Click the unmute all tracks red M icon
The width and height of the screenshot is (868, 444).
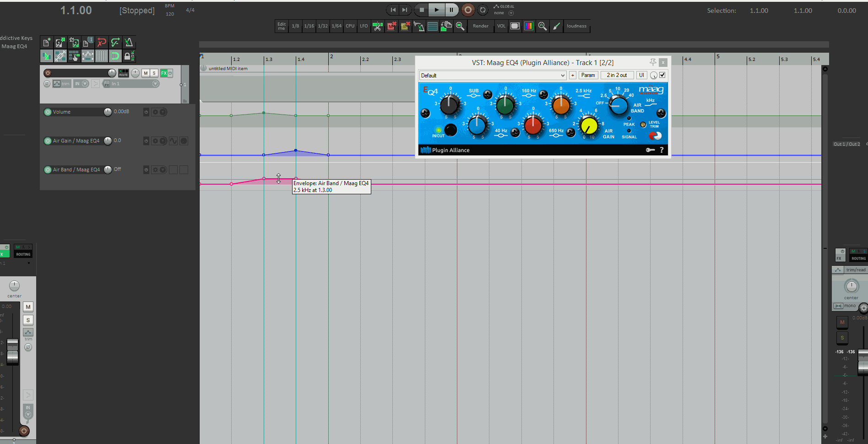tap(391, 26)
